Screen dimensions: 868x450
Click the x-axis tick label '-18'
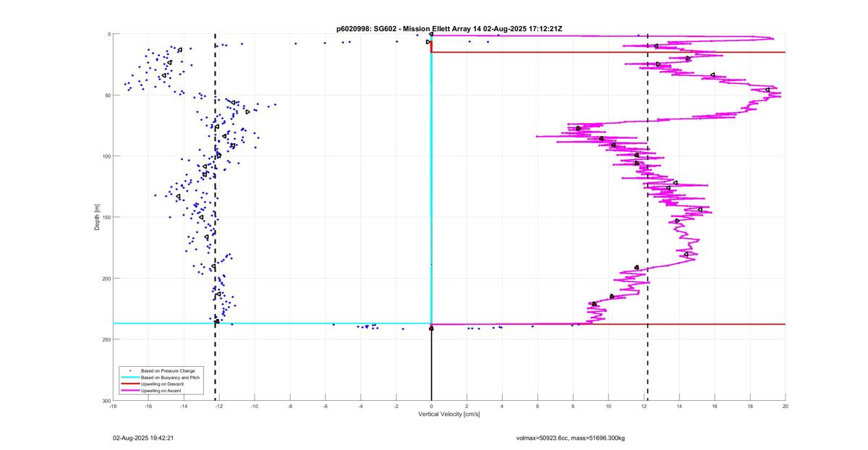click(113, 407)
